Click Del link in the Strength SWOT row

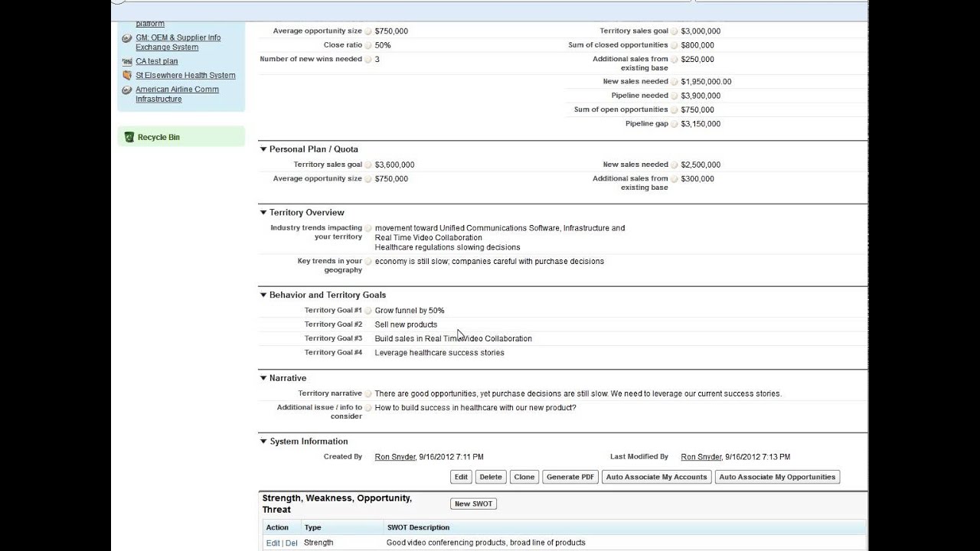[x=291, y=543]
